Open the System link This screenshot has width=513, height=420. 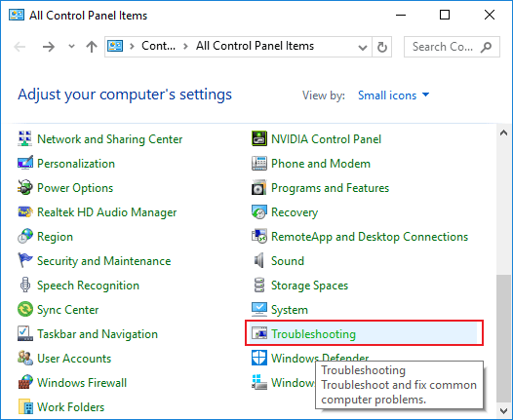290,310
